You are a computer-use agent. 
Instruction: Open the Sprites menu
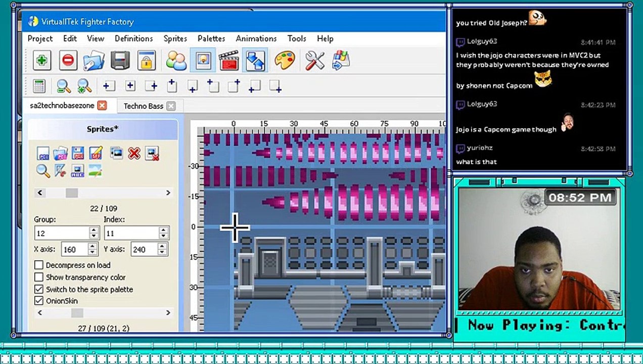[x=175, y=38]
